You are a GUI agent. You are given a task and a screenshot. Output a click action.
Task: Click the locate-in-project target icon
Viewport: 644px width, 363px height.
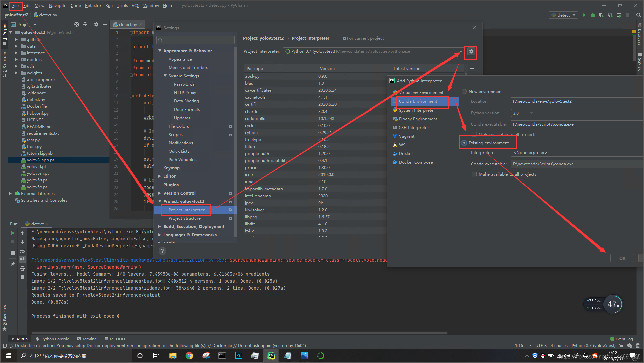(77, 24)
